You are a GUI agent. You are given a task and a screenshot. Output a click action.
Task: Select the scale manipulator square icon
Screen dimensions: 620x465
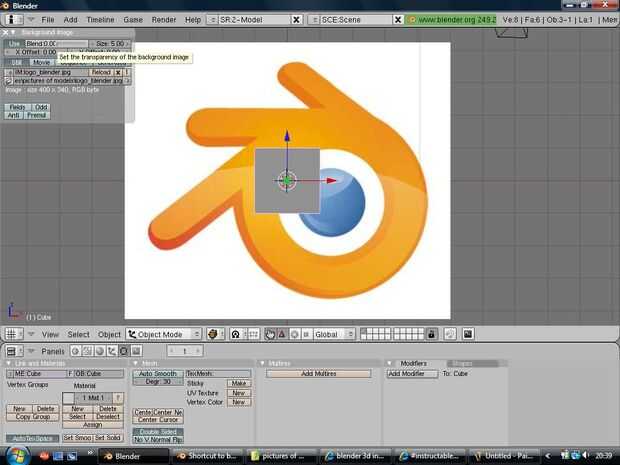[306, 334]
